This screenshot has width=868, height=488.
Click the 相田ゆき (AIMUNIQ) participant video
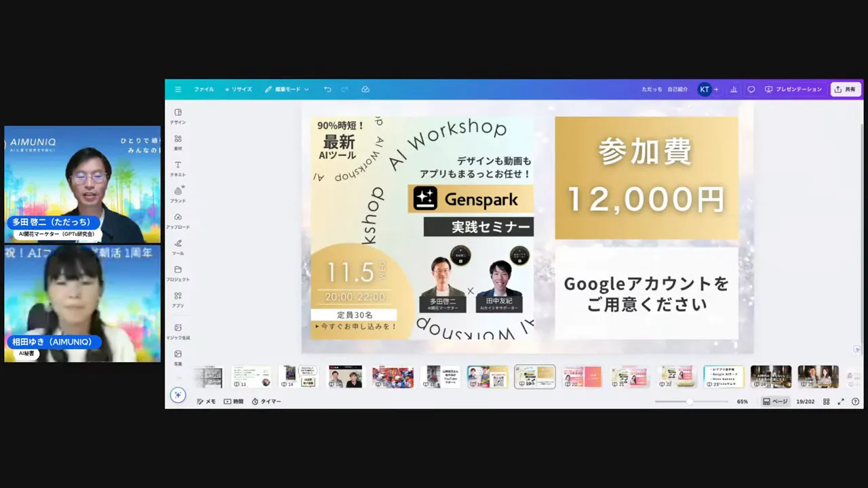pyautogui.click(x=83, y=304)
